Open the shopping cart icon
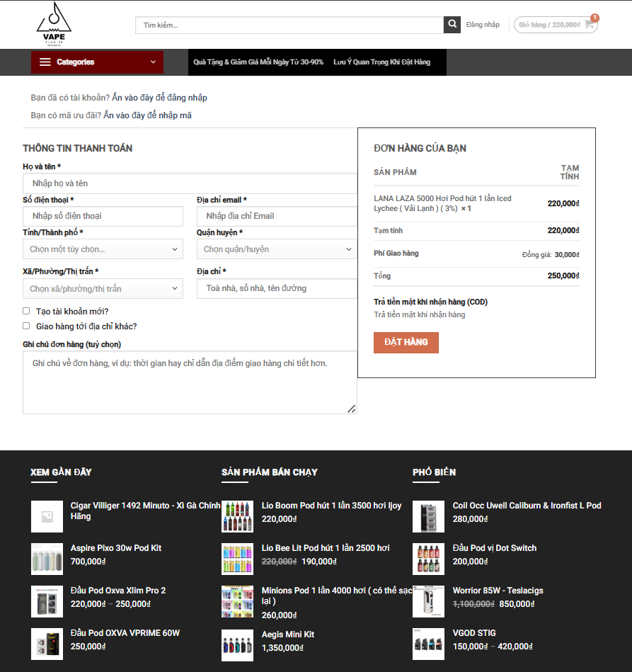 click(x=590, y=24)
